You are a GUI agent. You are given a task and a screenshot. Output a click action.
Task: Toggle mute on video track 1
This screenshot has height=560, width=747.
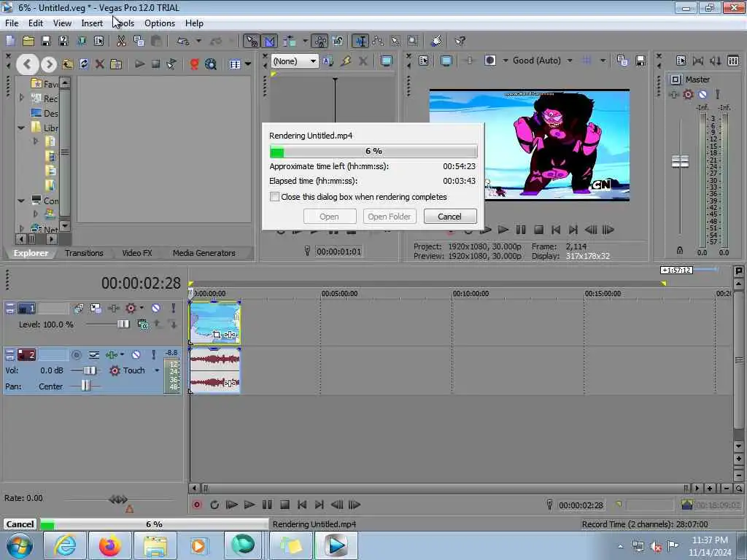pyautogui.click(x=156, y=308)
